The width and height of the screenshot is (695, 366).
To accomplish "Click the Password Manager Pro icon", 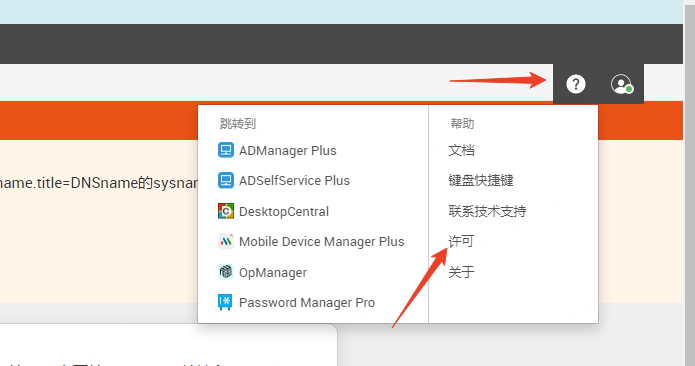I will pyautogui.click(x=225, y=302).
